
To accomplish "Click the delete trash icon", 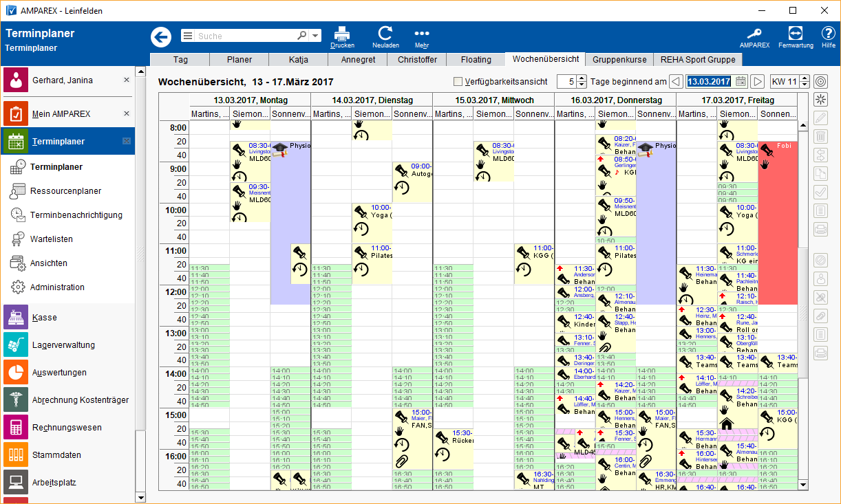I will pos(820,137).
